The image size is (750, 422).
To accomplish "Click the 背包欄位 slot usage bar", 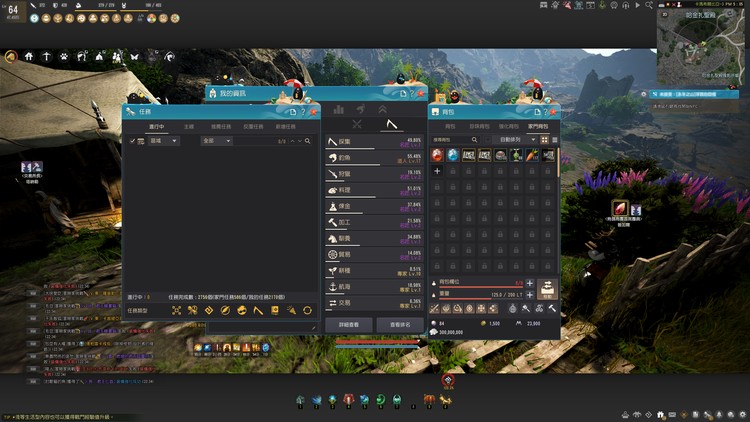I will (481, 287).
